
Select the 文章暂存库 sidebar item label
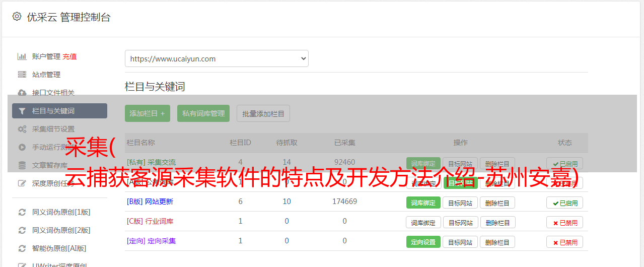pyautogui.click(x=50, y=165)
